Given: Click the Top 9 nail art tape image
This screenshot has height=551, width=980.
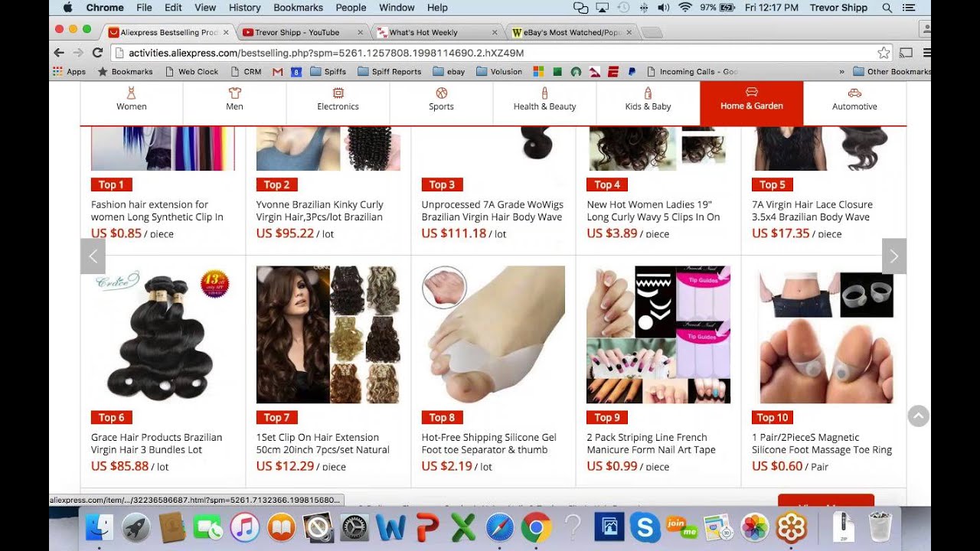Looking at the screenshot, I should (658, 334).
